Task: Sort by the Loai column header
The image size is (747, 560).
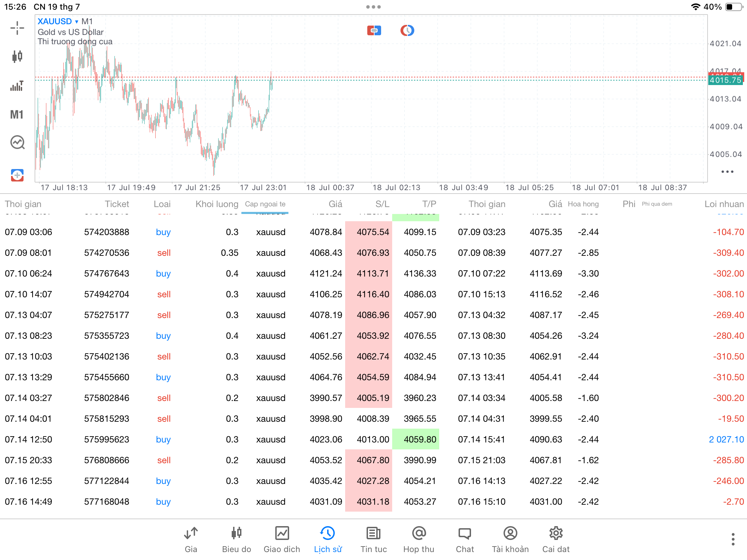Action: point(162,204)
